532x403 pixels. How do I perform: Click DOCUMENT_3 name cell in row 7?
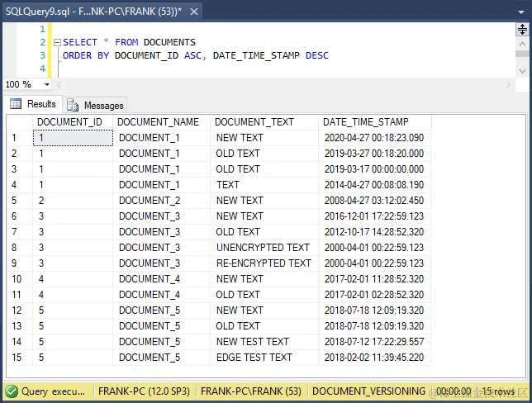pyautogui.click(x=162, y=232)
